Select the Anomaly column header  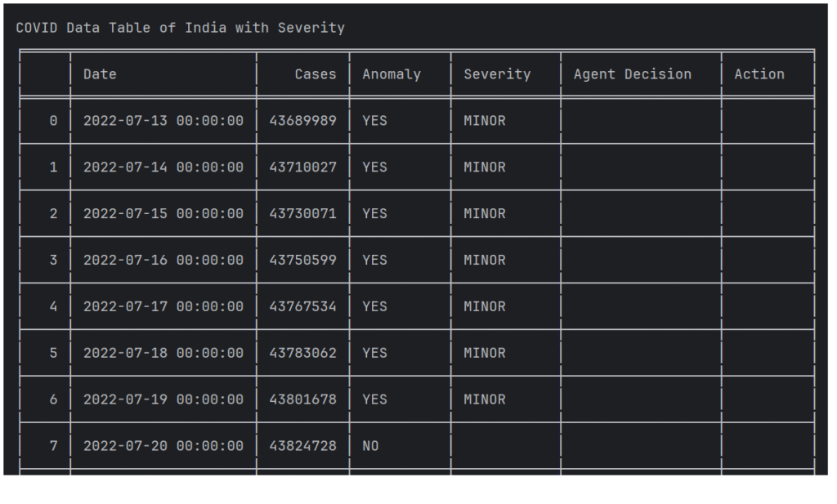[x=392, y=74]
